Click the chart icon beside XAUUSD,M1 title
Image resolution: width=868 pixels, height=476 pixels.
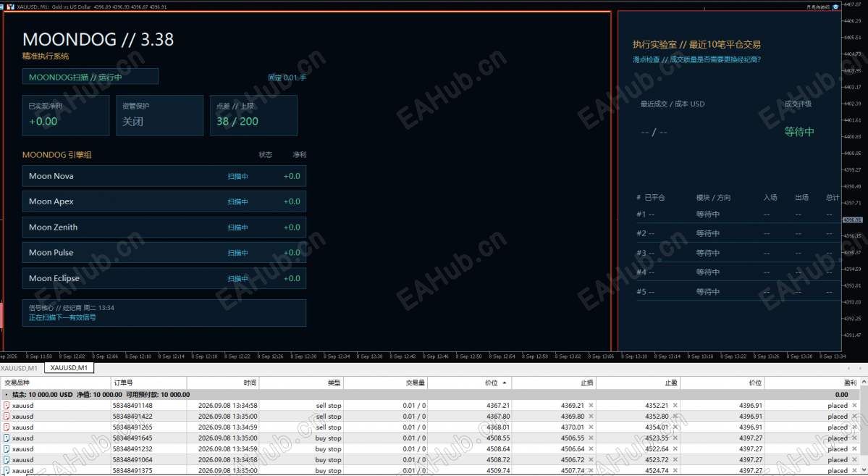[x=10, y=7]
